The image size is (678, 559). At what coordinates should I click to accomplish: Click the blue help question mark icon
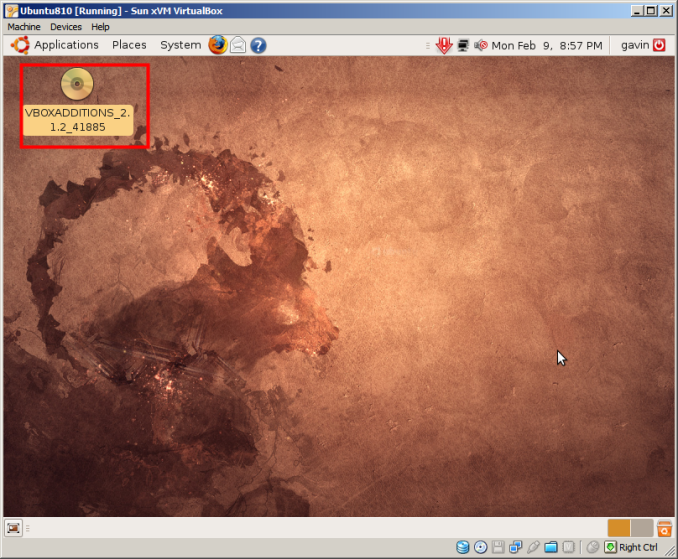pos(258,45)
